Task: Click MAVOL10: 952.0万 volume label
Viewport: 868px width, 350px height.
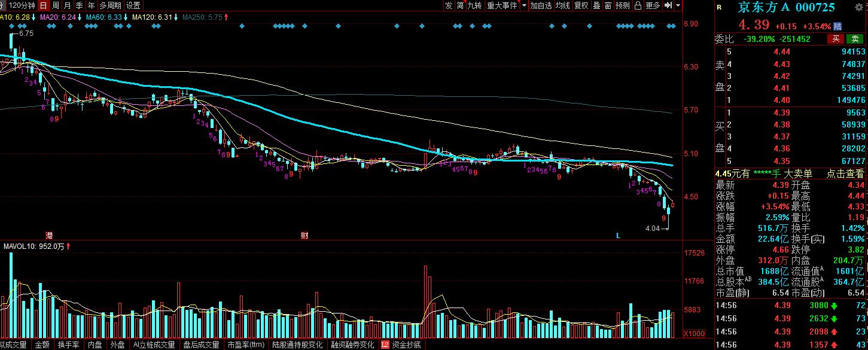Action: (34, 246)
